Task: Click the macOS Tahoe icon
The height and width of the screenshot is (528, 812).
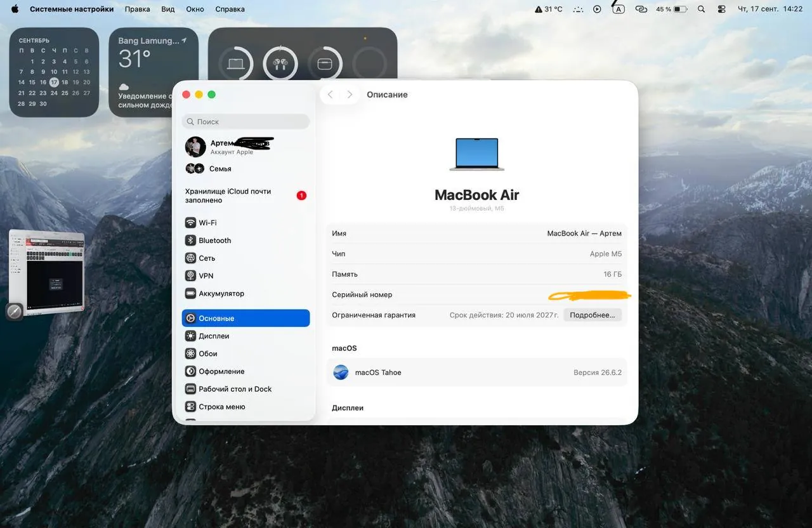Action: click(341, 373)
